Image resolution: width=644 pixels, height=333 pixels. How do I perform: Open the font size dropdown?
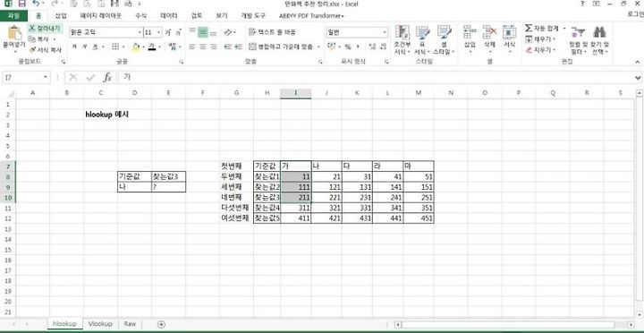159,32
